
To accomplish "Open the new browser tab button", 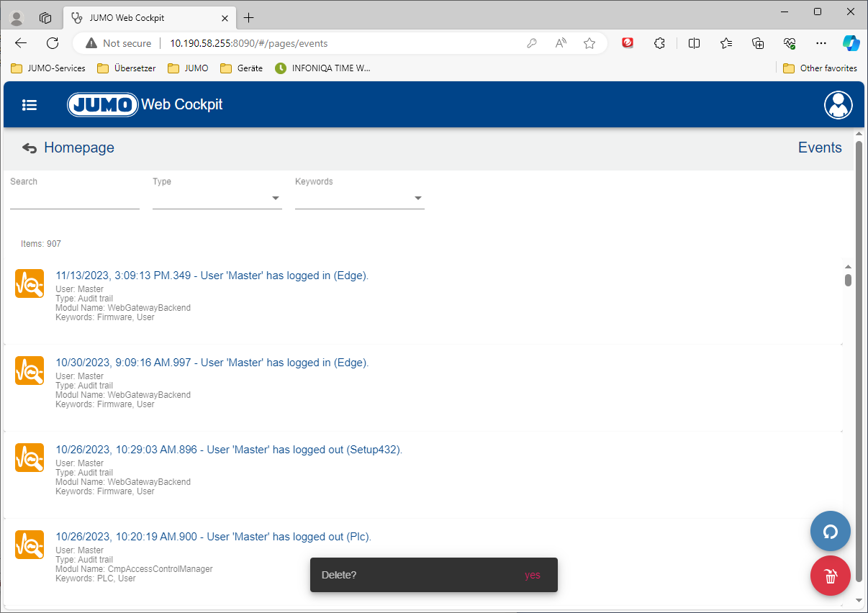I will tap(249, 17).
